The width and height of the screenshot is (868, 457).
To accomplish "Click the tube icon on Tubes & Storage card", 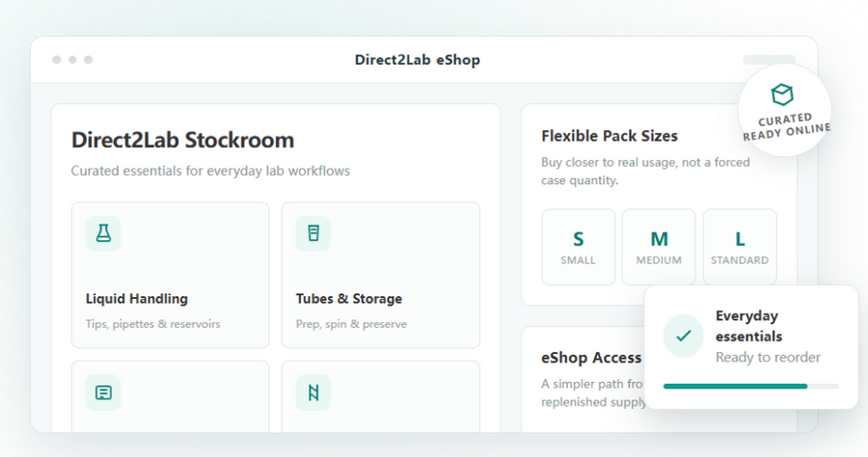I will [313, 233].
